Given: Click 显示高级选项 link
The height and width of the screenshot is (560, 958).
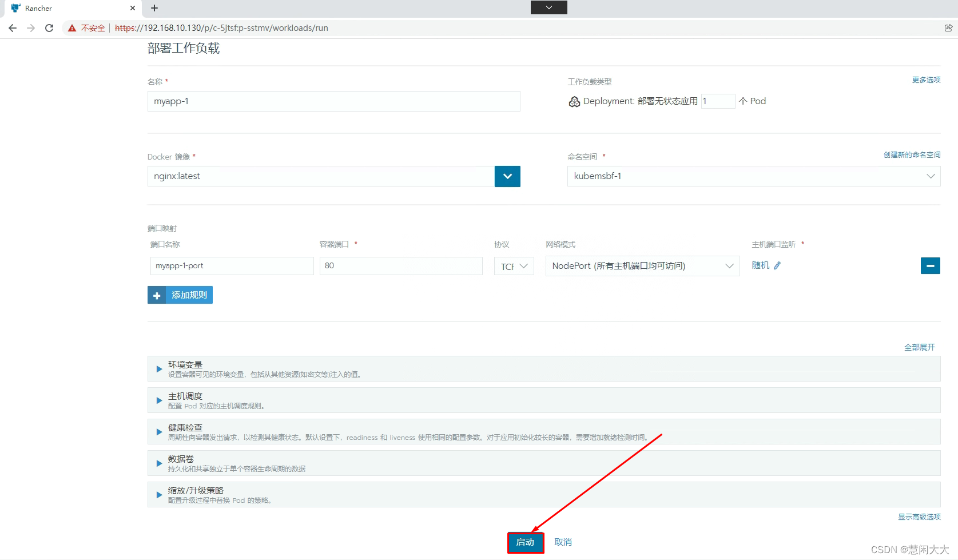Looking at the screenshot, I should click(x=919, y=517).
